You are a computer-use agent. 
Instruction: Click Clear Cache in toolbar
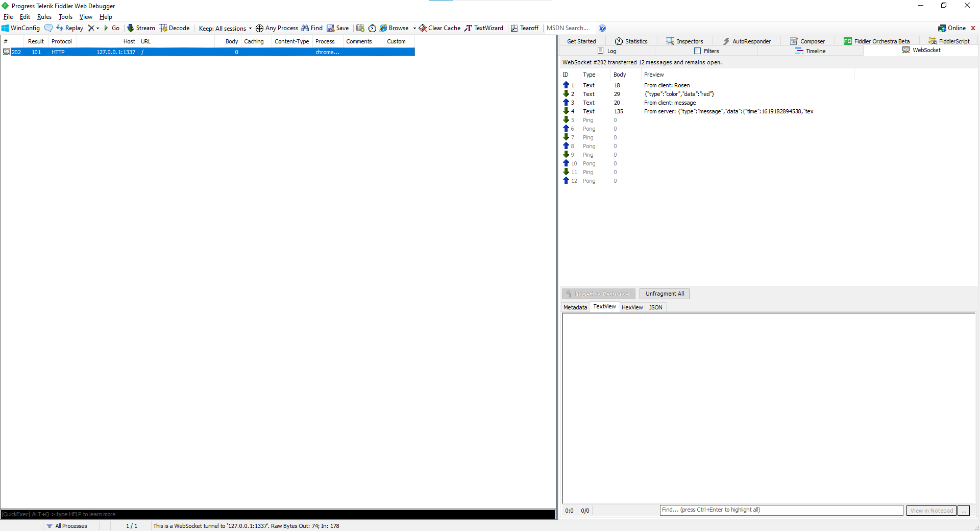coord(439,28)
